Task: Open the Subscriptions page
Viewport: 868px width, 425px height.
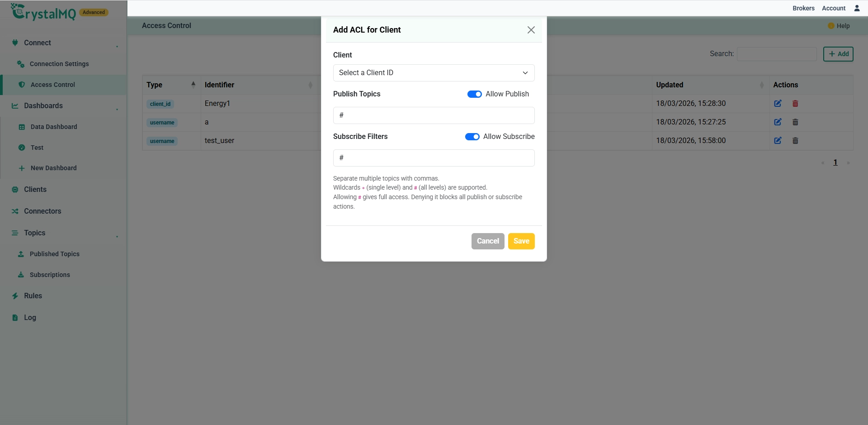Action: point(50,275)
